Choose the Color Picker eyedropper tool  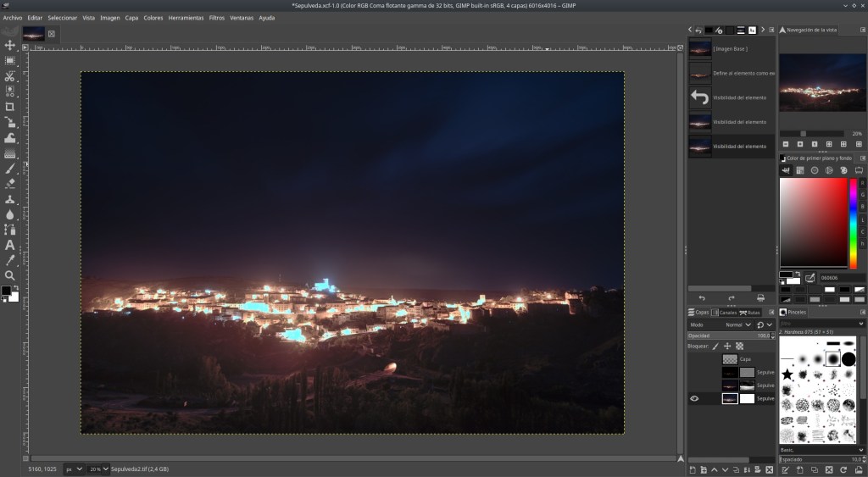click(x=10, y=260)
